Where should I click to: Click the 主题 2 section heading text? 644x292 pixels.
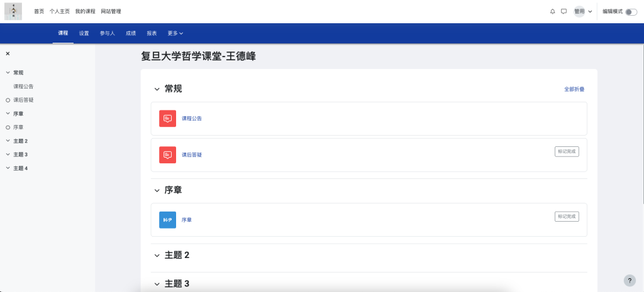[x=177, y=256]
